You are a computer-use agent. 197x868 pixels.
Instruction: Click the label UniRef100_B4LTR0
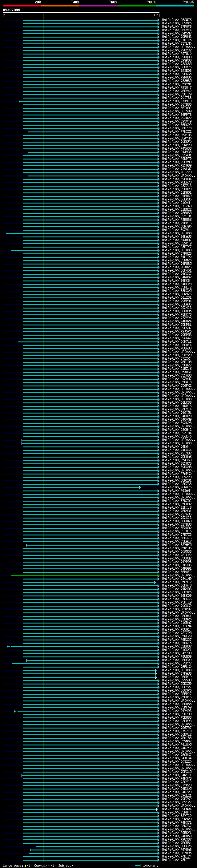click(177, 257)
